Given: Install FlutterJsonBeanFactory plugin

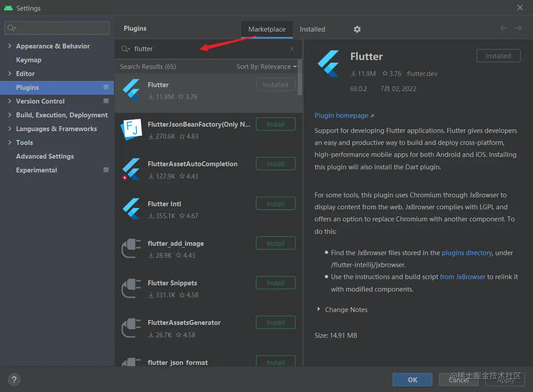Looking at the screenshot, I should click(276, 124).
